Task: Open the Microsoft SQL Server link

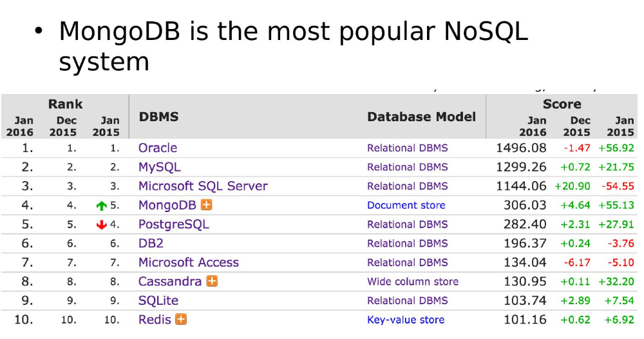Action: point(203,186)
